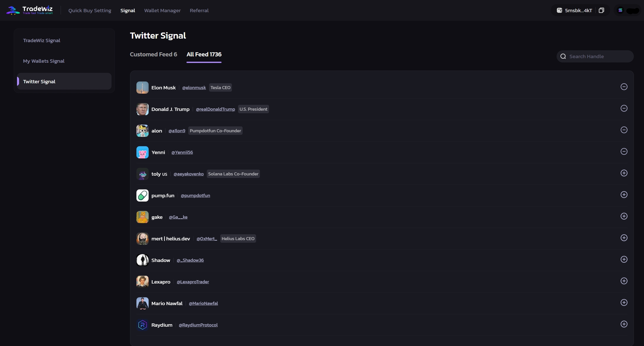Remove Donald J. Trump from feed
The height and width of the screenshot is (346, 644).
pyautogui.click(x=624, y=108)
